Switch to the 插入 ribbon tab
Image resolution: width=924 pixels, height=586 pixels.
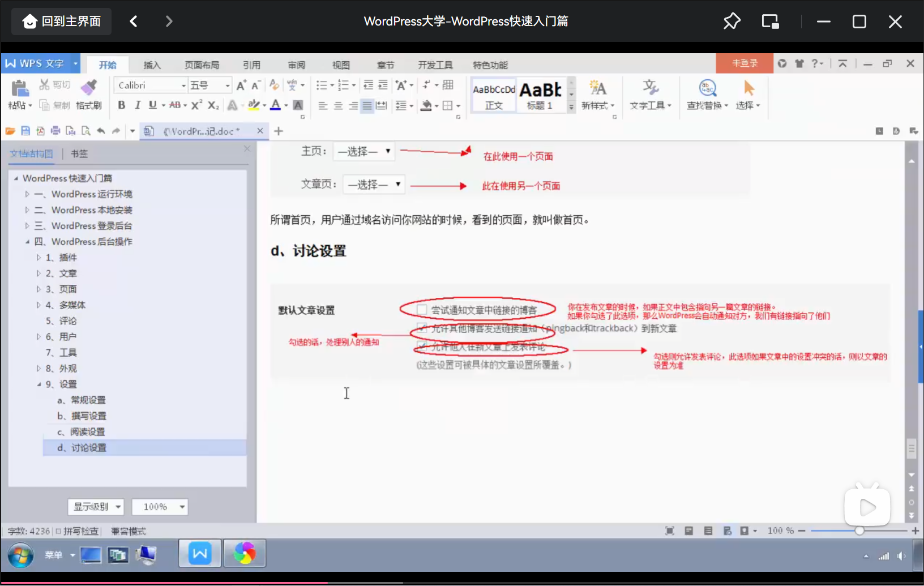[x=152, y=65]
